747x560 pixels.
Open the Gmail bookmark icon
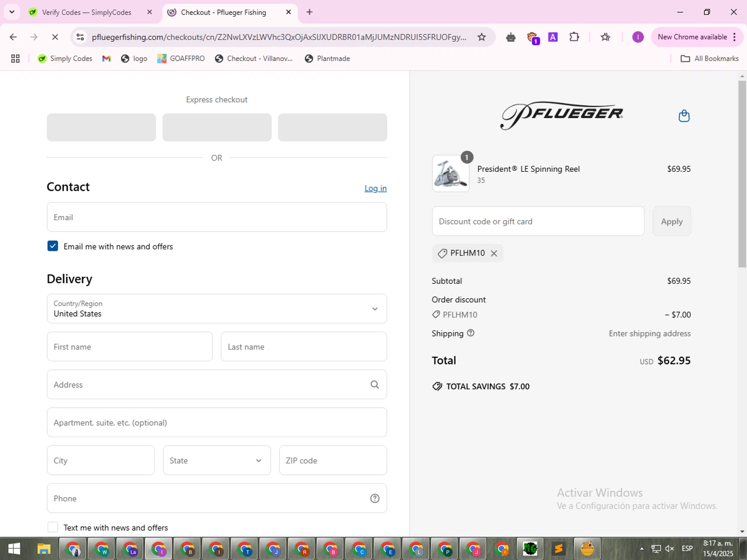point(106,59)
